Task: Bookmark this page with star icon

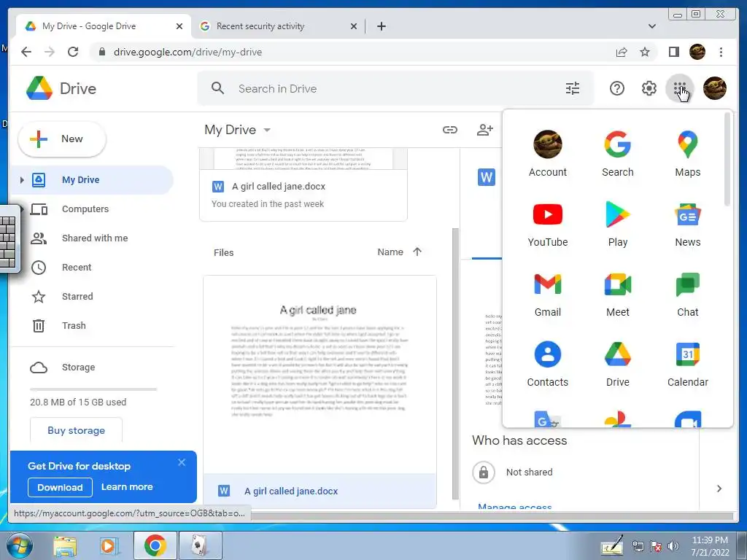Action: pyautogui.click(x=645, y=52)
